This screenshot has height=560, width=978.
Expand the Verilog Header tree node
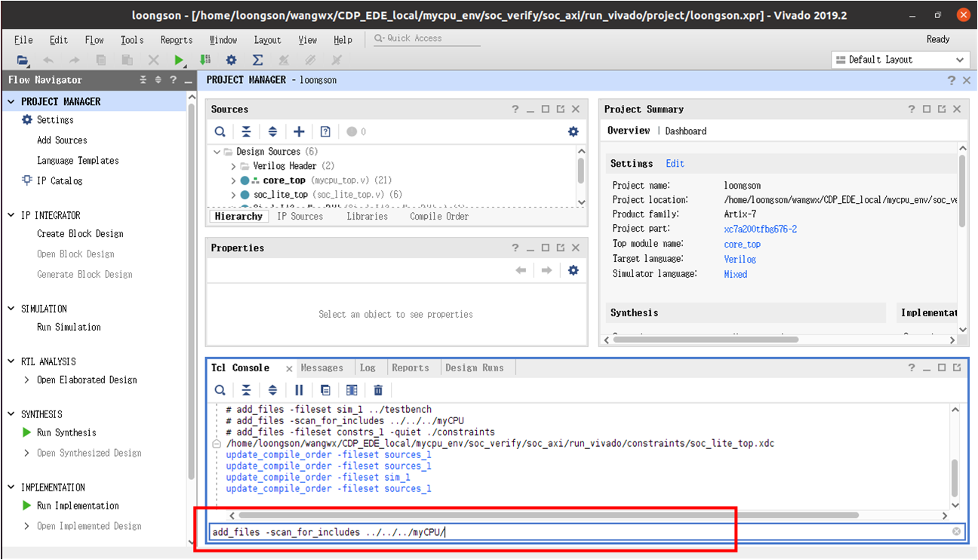234,166
